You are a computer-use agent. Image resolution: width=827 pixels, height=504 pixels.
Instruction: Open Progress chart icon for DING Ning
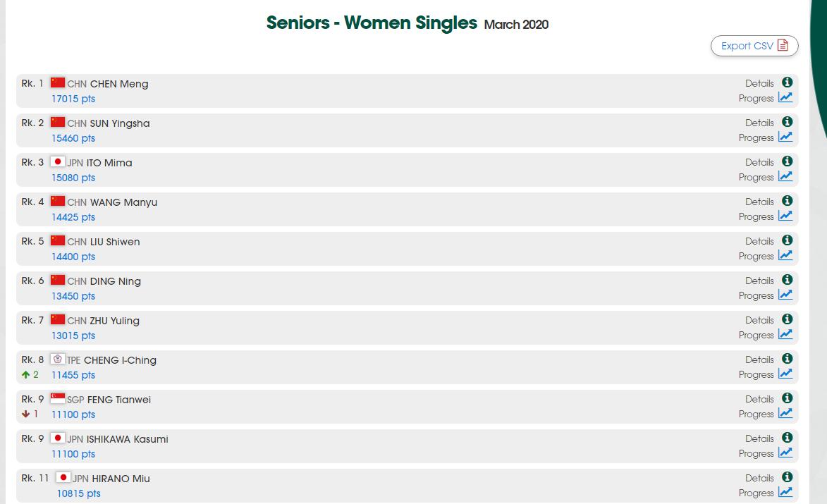pyautogui.click(x=785, y=295)
